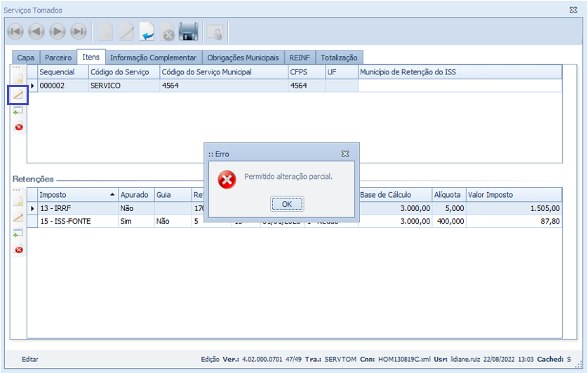Click red X delete icon beside Retenções grid
This screenshot has height=373, width=588.
click(x=18, y=250)
